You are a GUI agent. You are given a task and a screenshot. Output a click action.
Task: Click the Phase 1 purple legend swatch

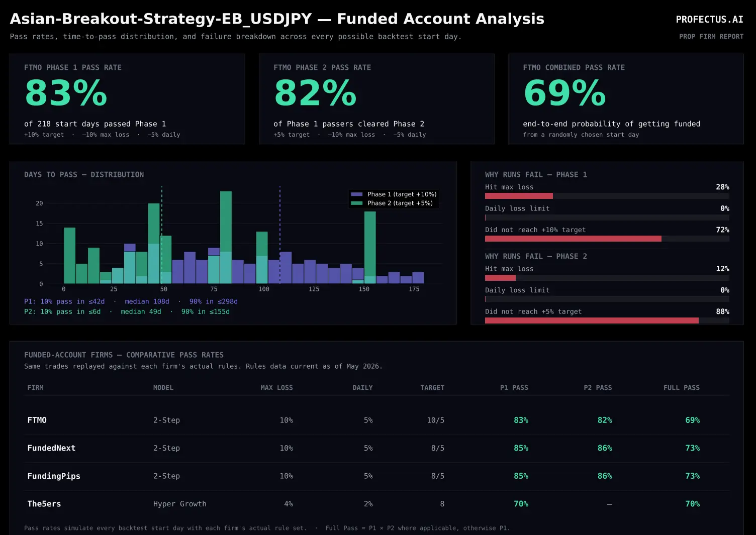357,194
